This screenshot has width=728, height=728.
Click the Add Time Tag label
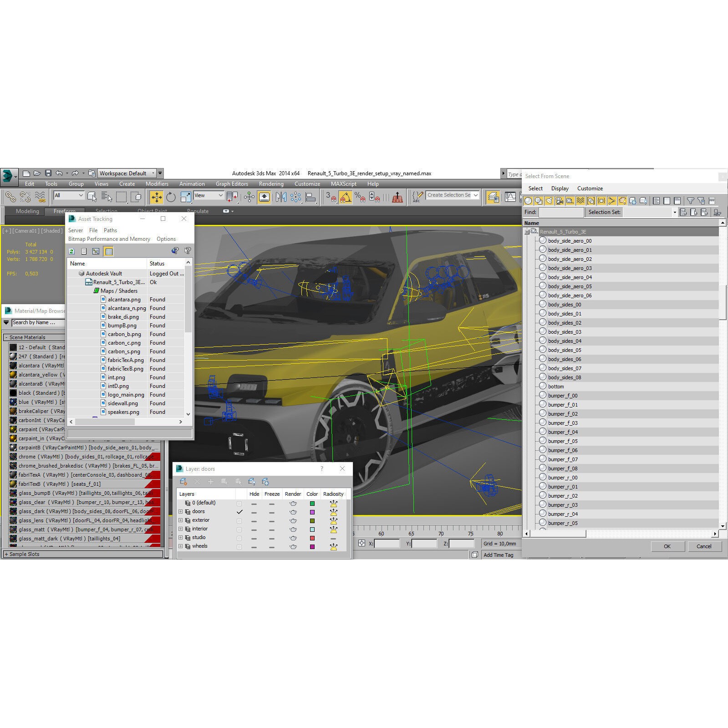point(498,555)
